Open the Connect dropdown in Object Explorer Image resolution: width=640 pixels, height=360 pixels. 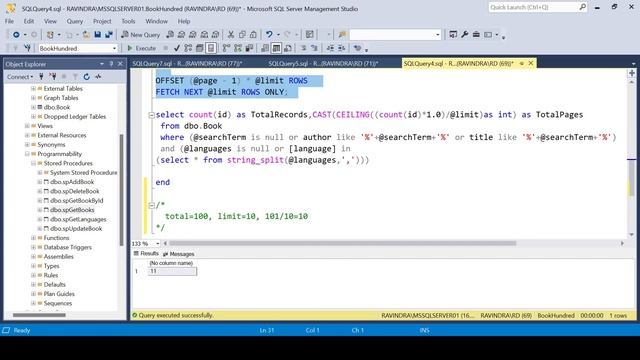tap(20, 77)
